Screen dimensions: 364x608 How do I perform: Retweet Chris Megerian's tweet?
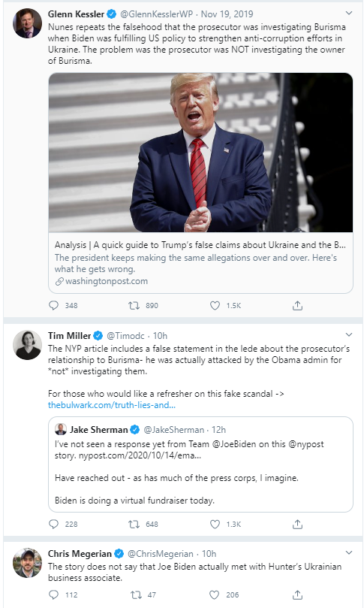136,594
